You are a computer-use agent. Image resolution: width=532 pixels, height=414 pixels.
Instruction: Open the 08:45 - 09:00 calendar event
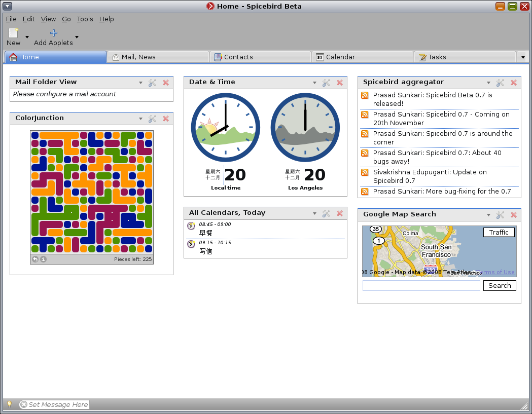[x=265, y=229]
